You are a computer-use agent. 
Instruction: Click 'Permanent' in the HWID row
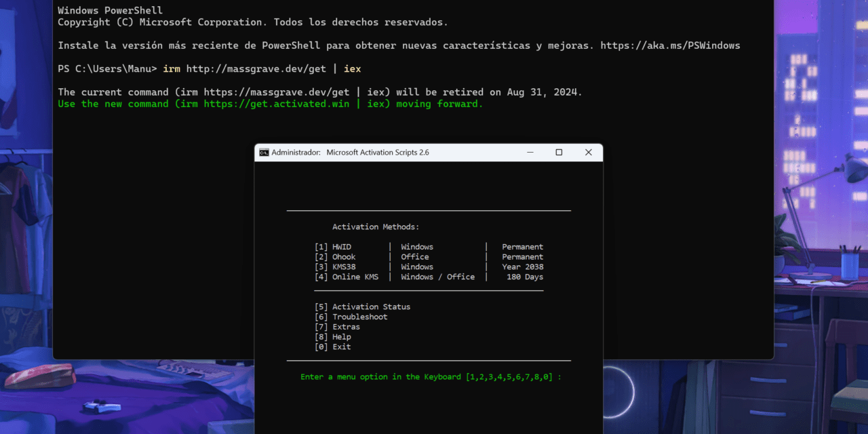coord(523,247)
